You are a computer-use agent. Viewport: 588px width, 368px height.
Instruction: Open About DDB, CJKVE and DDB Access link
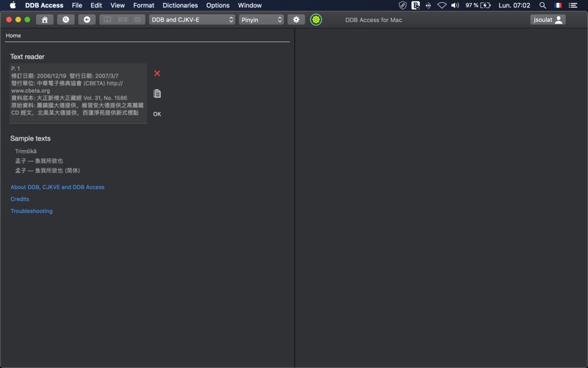point(57,187)
